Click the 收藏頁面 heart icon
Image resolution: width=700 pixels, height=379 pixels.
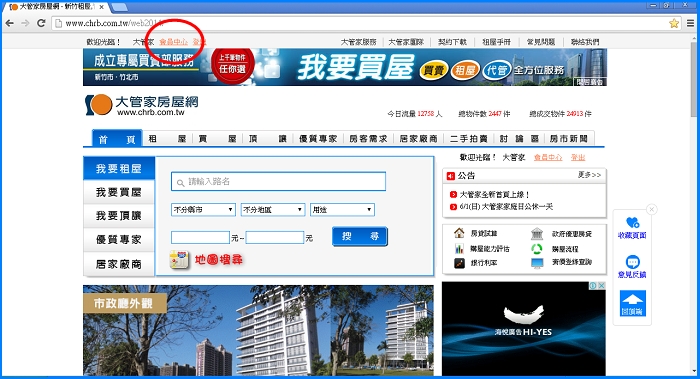[x=633, y=222]
